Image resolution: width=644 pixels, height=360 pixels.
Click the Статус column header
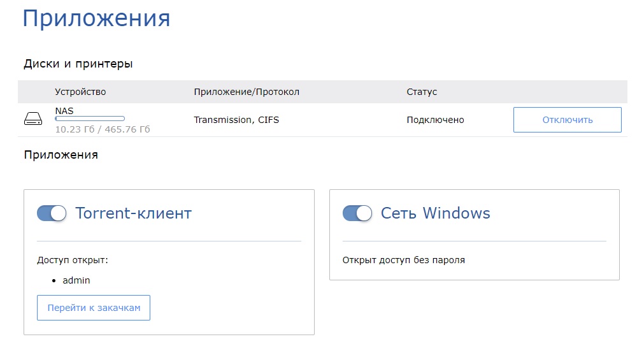(x=422, y=92)
